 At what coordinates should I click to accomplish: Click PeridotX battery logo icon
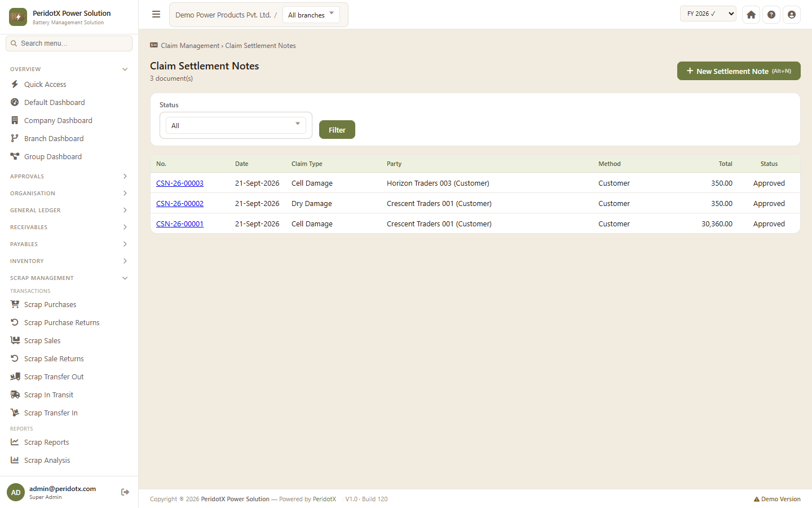coord(18,17)
